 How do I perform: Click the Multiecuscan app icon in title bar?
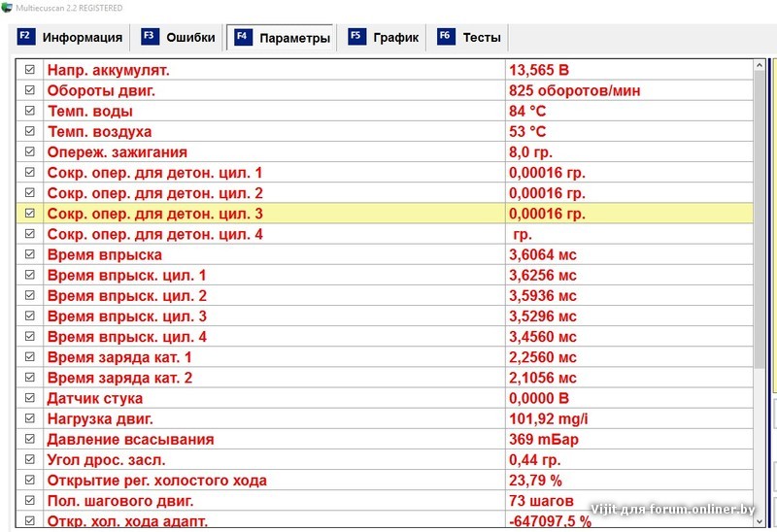pos(8,8)
